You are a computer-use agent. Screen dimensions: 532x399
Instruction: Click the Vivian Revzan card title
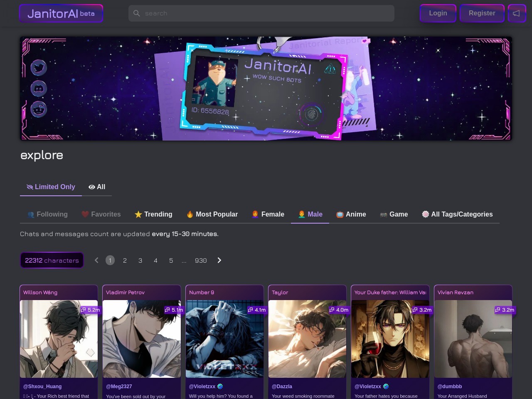456,292
